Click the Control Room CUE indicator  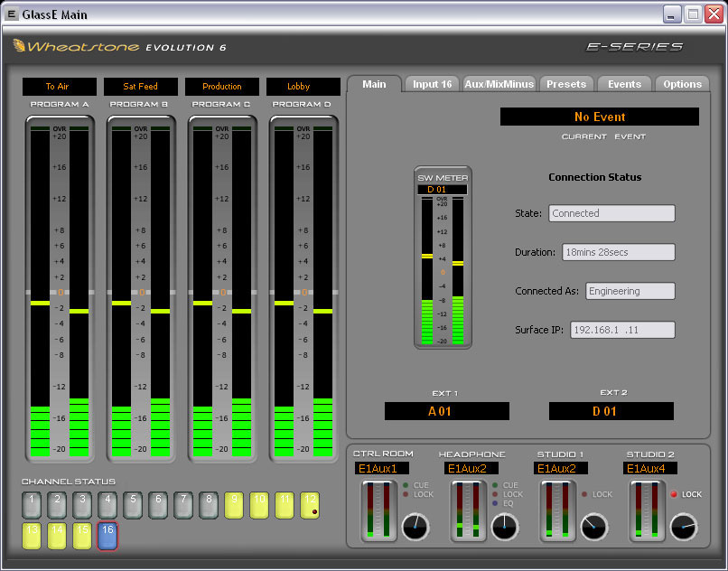pyautogui.click(x=406, y=485)
